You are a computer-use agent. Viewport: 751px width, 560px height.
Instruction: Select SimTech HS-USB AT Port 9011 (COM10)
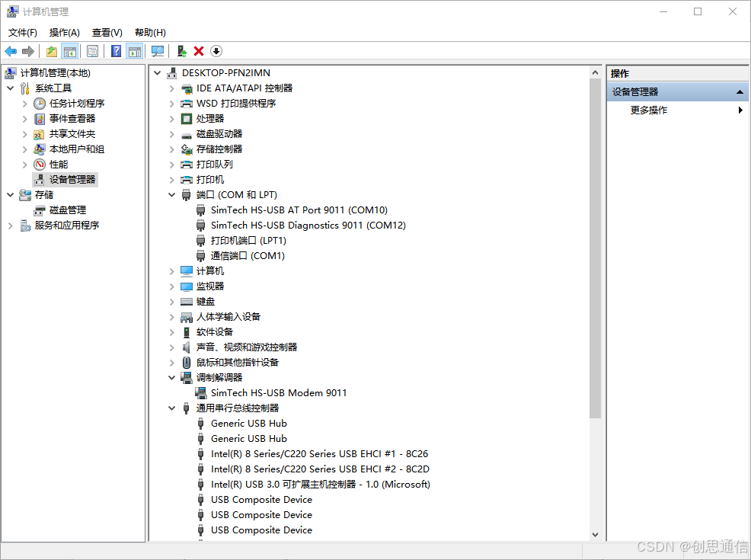click(299, 210)
